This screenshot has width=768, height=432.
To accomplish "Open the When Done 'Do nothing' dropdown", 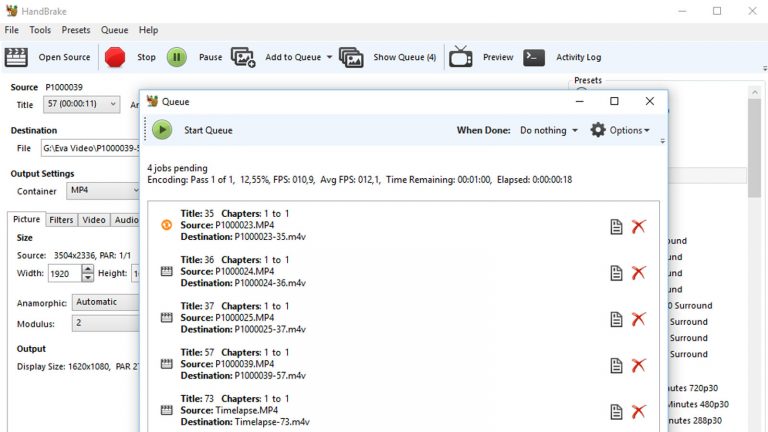I will click(x=549, y=130).
